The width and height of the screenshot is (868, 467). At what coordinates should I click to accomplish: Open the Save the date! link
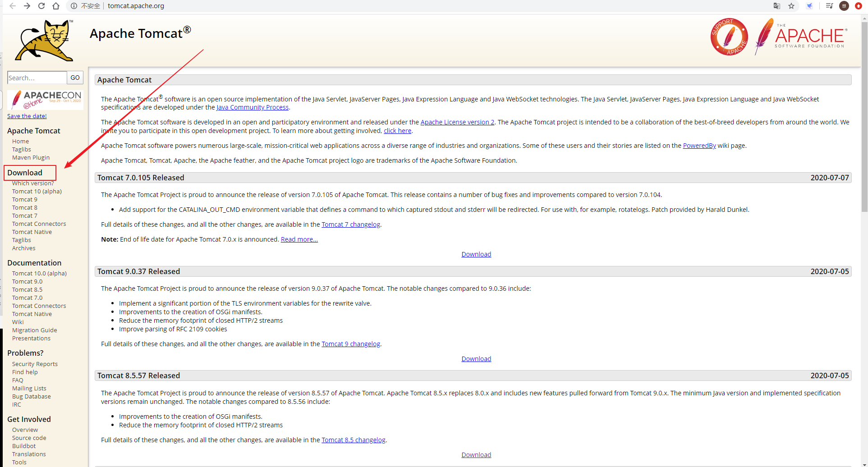pyautogui.click(x=27, y=116)
